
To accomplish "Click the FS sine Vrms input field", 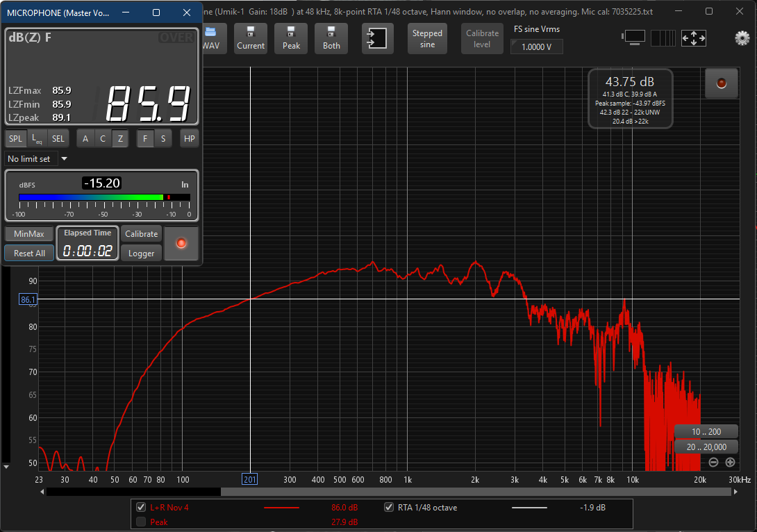I will 536,47.
